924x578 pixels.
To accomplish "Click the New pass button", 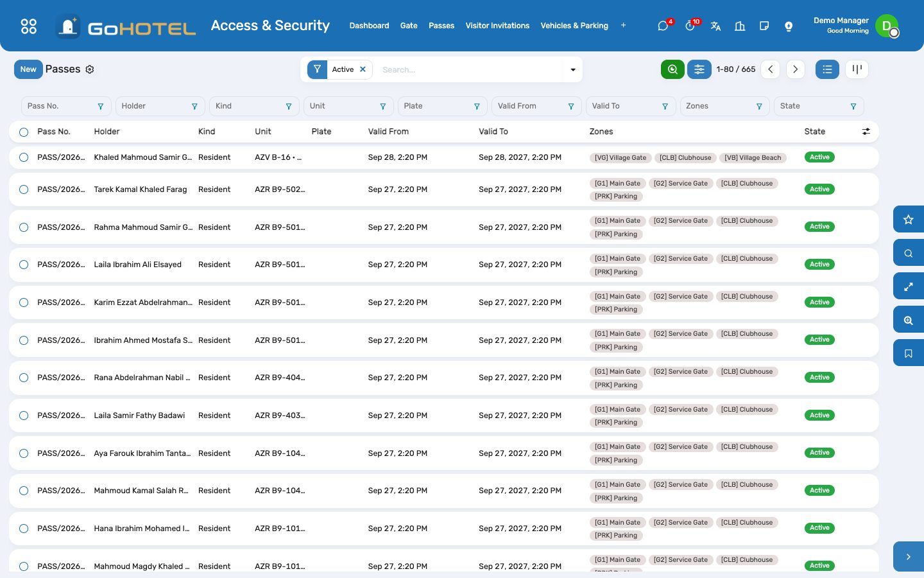I will [28, 69].
